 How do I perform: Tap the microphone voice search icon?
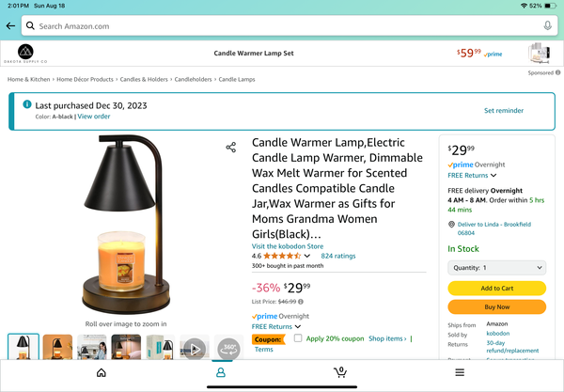(547, 25)
